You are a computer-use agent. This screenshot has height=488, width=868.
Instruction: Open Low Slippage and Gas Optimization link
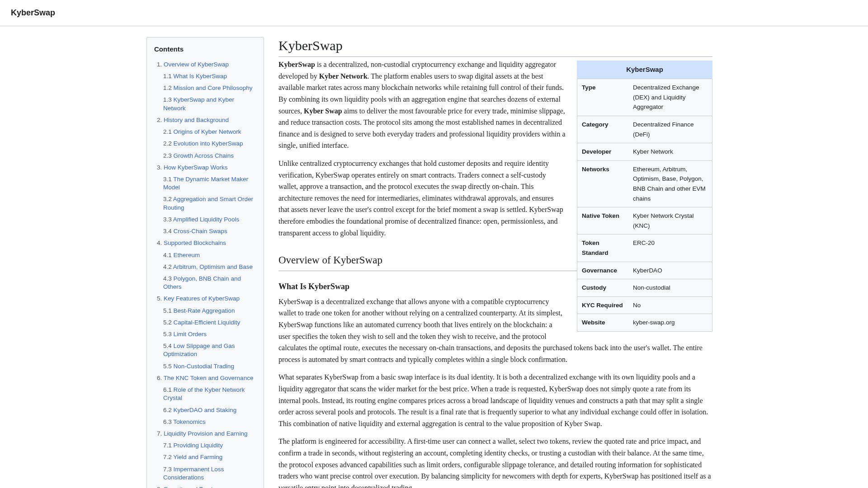[x=199, y=350]
